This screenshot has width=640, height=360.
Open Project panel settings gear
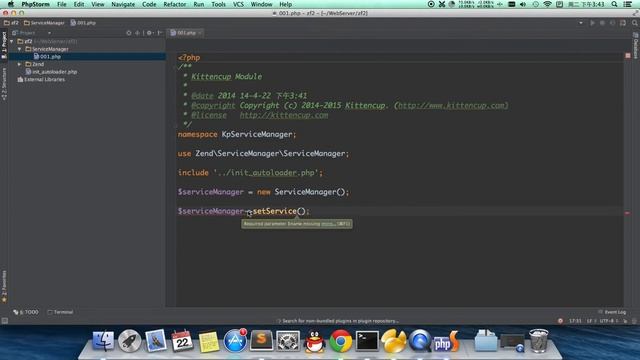(149, 33)
